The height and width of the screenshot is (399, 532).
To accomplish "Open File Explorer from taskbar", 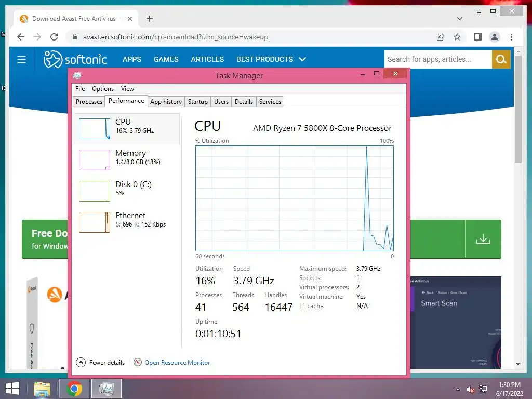I will (x=42, y=389).
